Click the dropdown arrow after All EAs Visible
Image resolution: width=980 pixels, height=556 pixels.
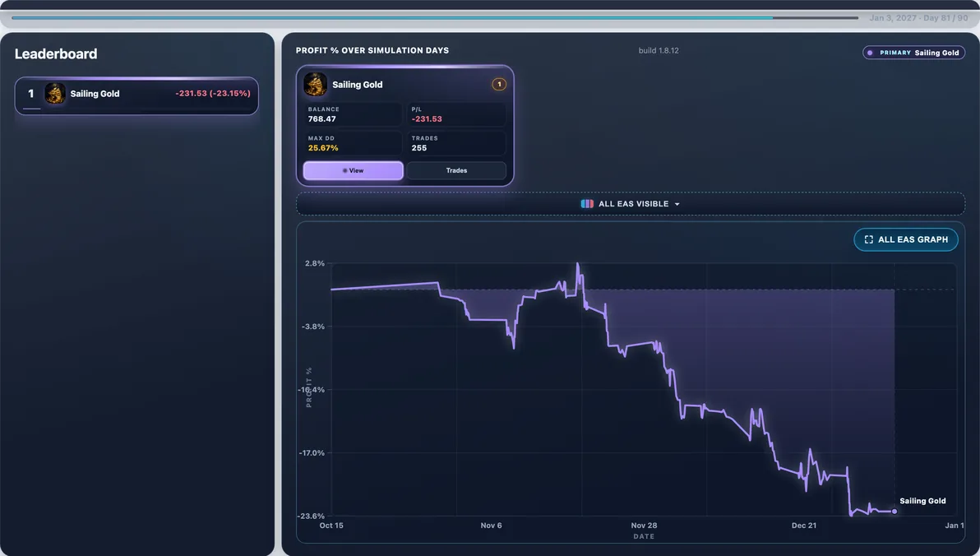[x=677, y=205]
